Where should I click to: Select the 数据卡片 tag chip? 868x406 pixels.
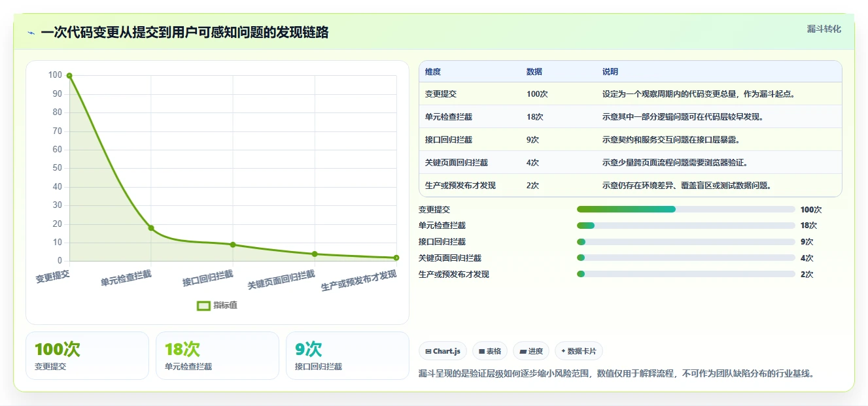pos(579,351)
